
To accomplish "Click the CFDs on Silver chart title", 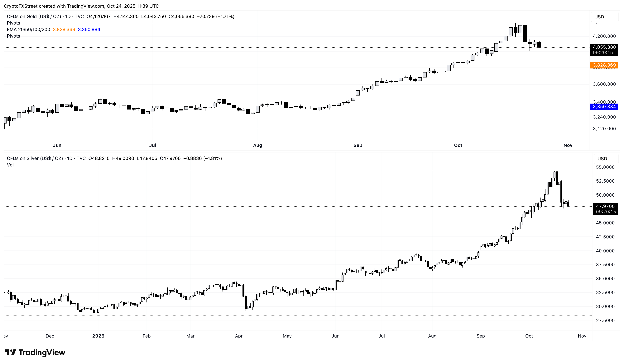I will (x=35, y=158).
